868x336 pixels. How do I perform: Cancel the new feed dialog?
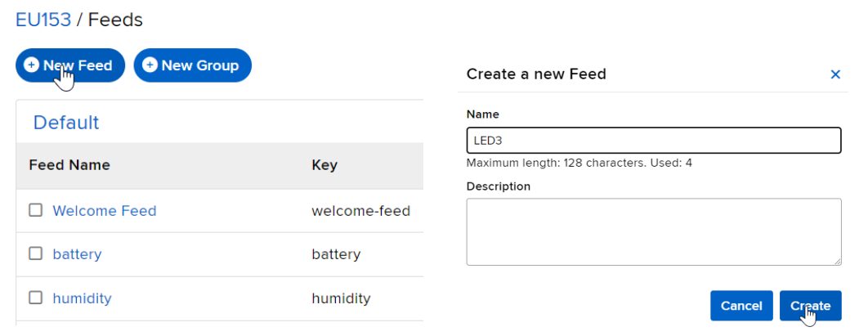741,306
